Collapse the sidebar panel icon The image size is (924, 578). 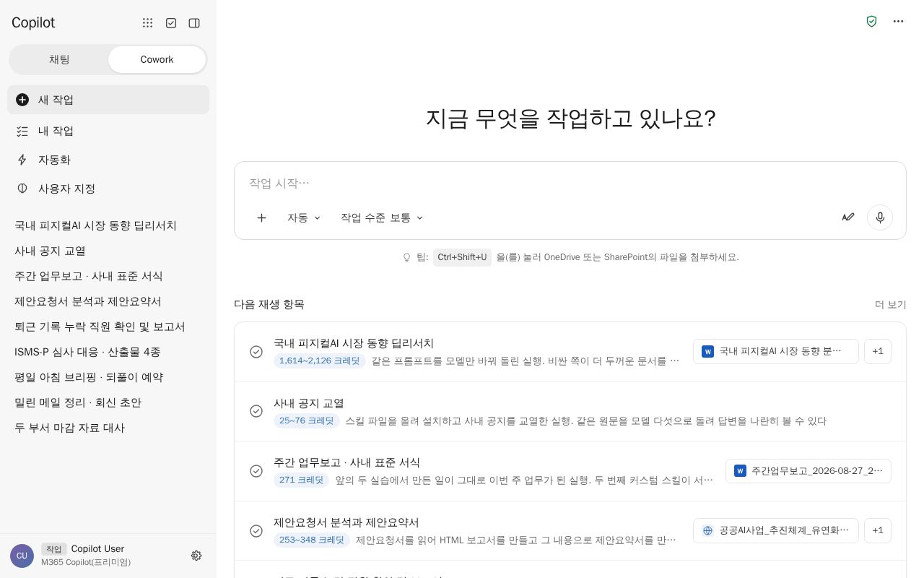point(194,23)
